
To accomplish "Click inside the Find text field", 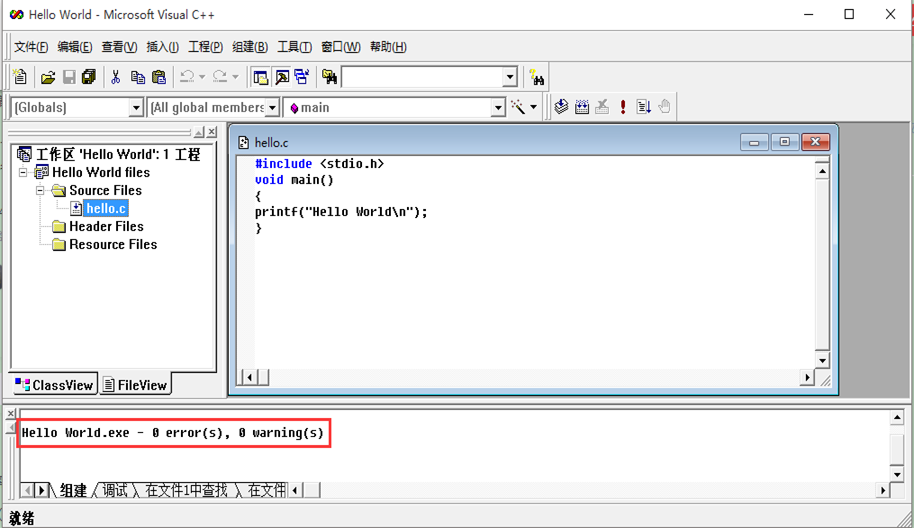I will point(423,77).
